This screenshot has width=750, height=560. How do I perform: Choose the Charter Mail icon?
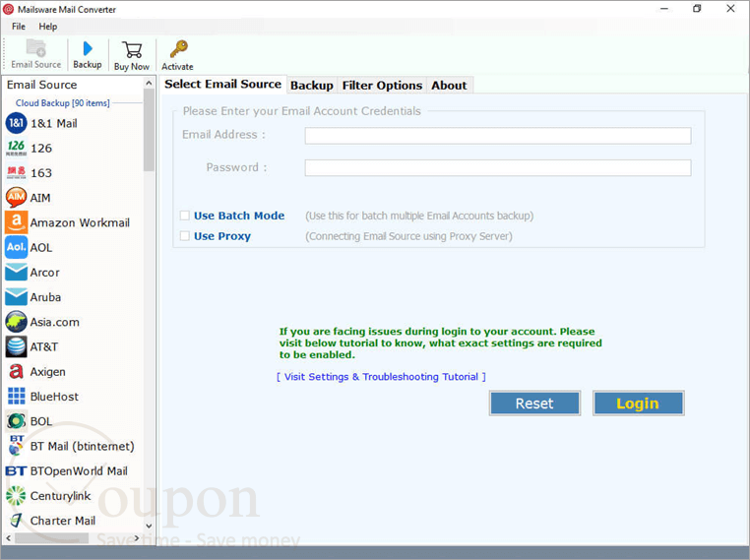coord(17,521)
